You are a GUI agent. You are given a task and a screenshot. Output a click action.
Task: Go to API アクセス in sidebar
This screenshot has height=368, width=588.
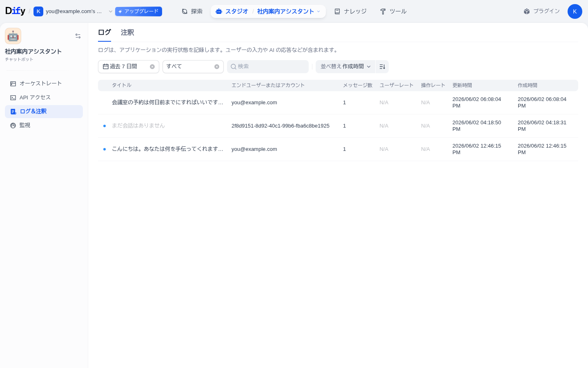pyautogui.click(x=44, y=97)
